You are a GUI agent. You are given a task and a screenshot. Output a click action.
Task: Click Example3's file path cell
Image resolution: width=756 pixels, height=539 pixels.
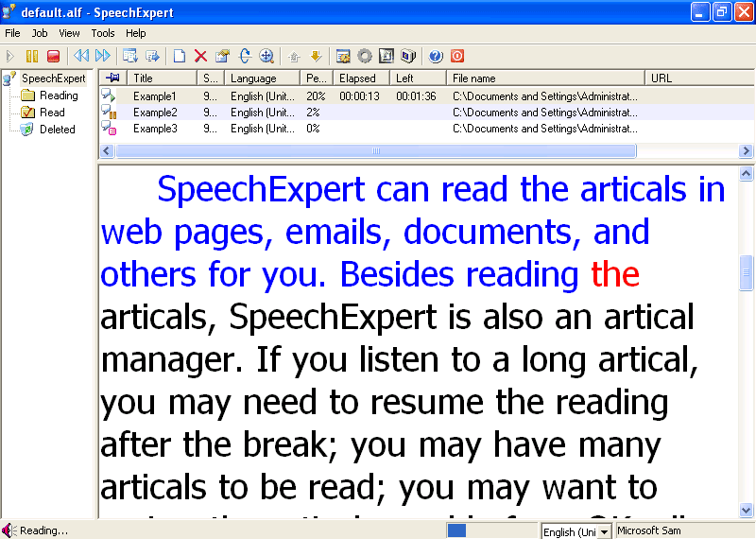[545, 129]
